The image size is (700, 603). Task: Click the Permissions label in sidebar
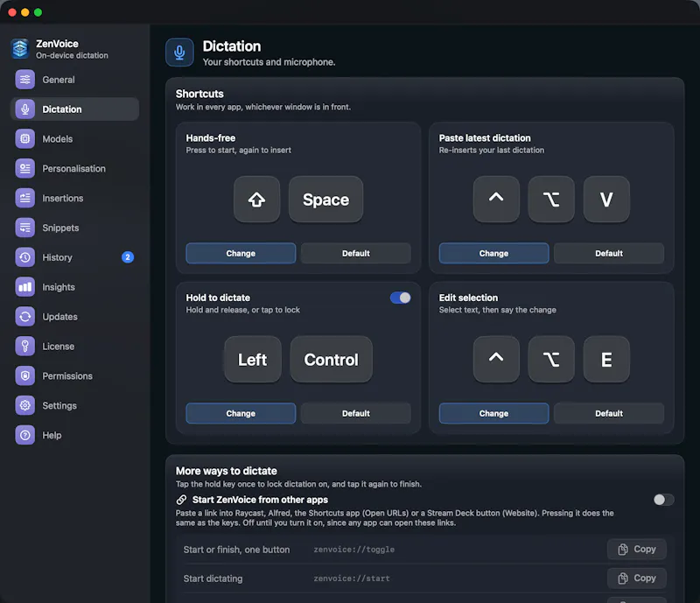pyautogui.click(x=67, y=376)
